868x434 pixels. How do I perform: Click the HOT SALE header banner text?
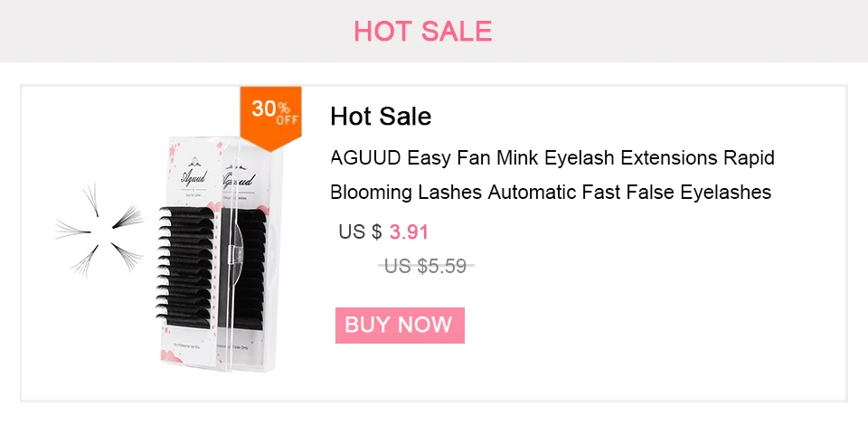[x=422, y=31]
